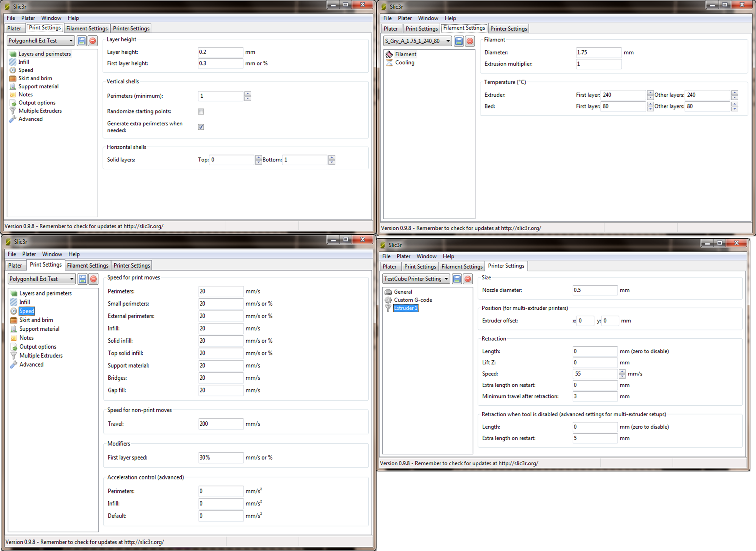756x551 pixels.
Task: Enable Randomize starting points checkbox
Action: pyautogui.click(x=201, y=111)
